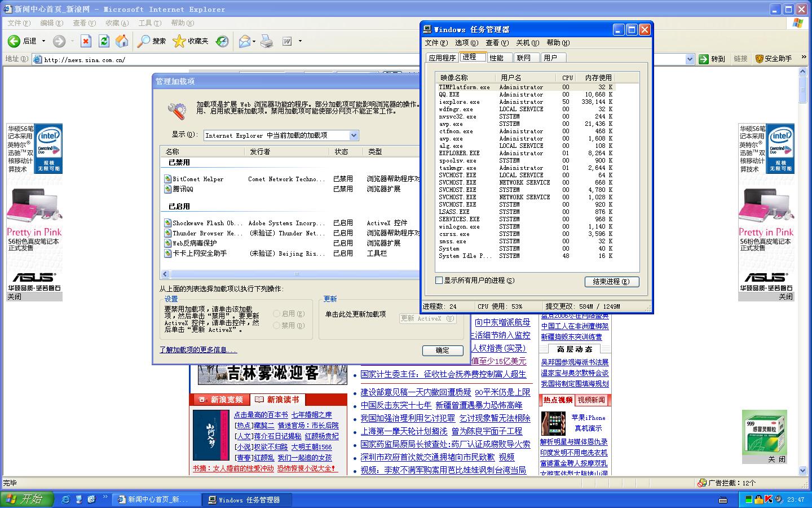Viewport: 812px width, 508px height.
Task: Refresh the page with the green arrows icon
Action: click(x=104, y=41)
